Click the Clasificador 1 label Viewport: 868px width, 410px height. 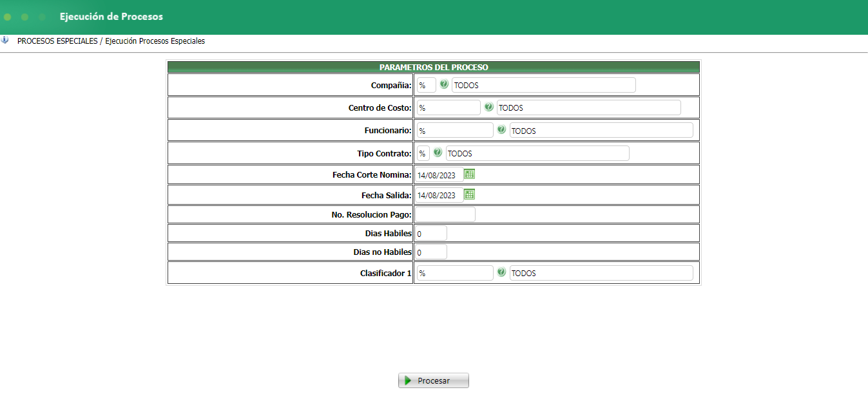coord(386,273)
